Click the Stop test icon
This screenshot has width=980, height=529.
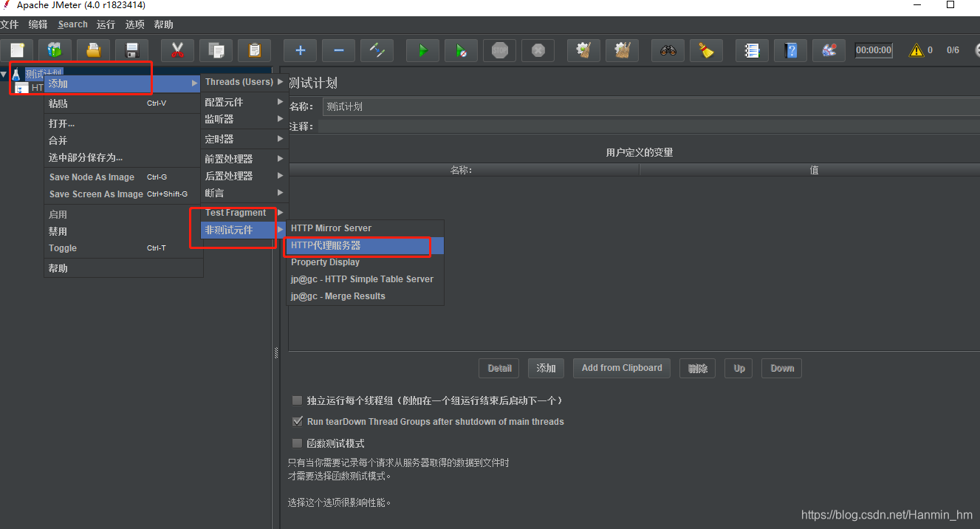tap(499, 51)
